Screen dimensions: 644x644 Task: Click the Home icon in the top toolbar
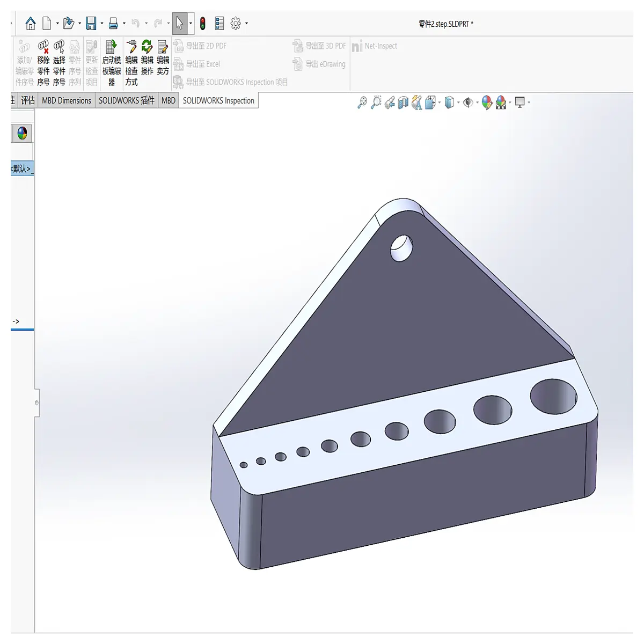[31, 23]
